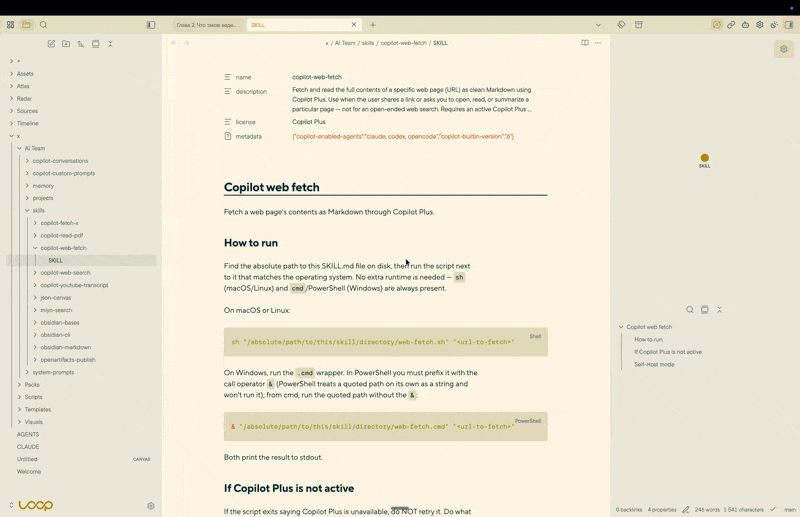This screenshot has height=517, width=800.
Task: Open the obsidian-markdown folder
Action: pos(66,348)
